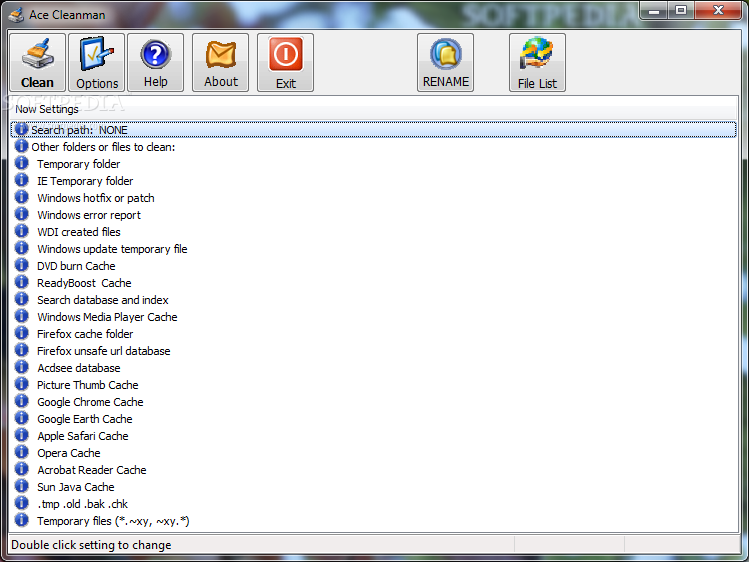Select the 'Search path: NONE' row
The height and width of the screenshot is (562, 749).
coord(373,130)
